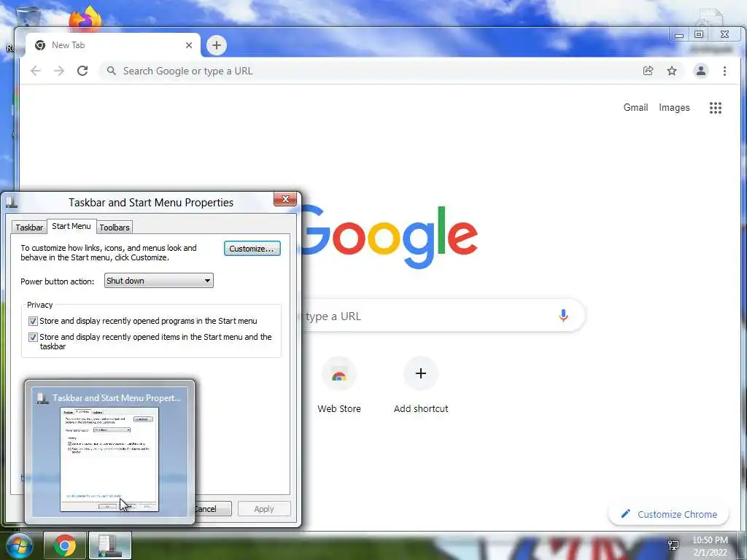Switch to the Taskbar tab

pos(29,227)
